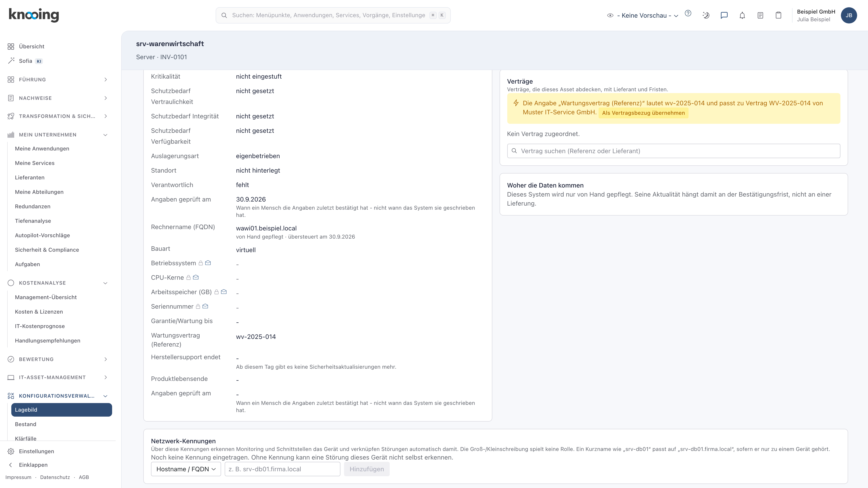Open Kosten & Lizenzen menu item
The height and width of the screenshot is (488, 868).
click(39, 312)
